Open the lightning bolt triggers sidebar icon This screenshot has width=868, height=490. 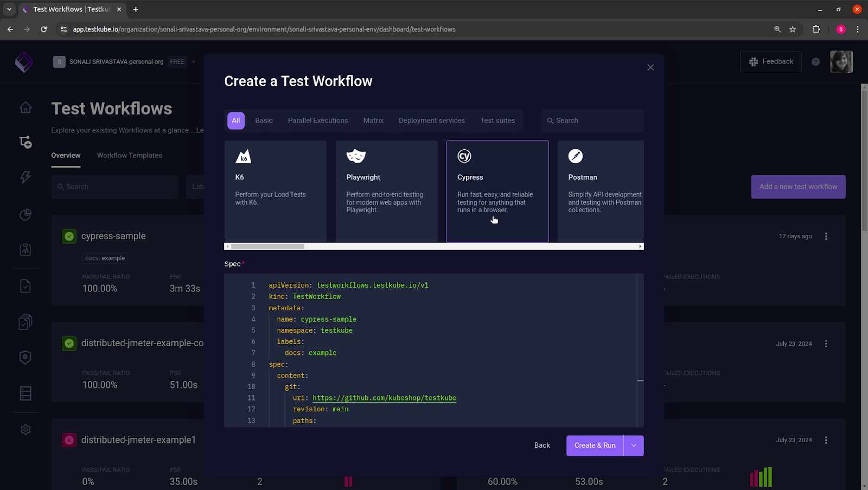tap(25, 177)
